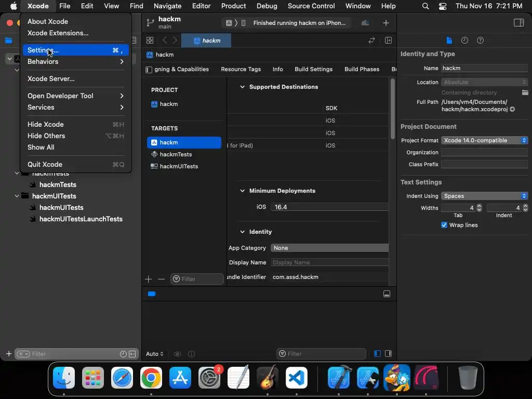
Task: Open Project Format dropdown
Action: (x=484, y=140)
